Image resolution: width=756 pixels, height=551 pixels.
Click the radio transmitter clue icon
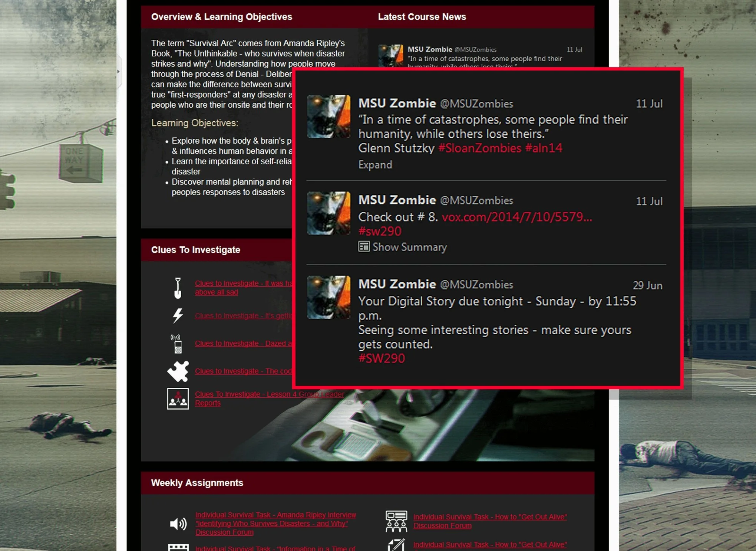click(178, 343)
